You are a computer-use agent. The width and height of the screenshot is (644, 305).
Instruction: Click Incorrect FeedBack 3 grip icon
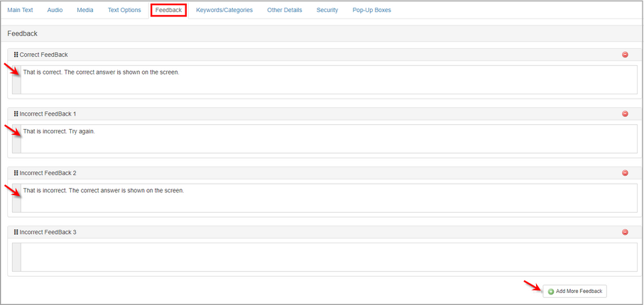pyautogui.click(x=16, y=232)
